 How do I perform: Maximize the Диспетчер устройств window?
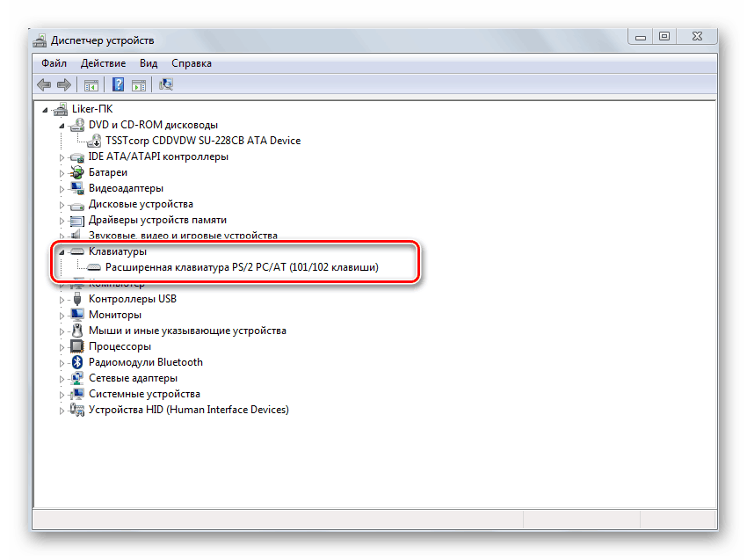664,37
